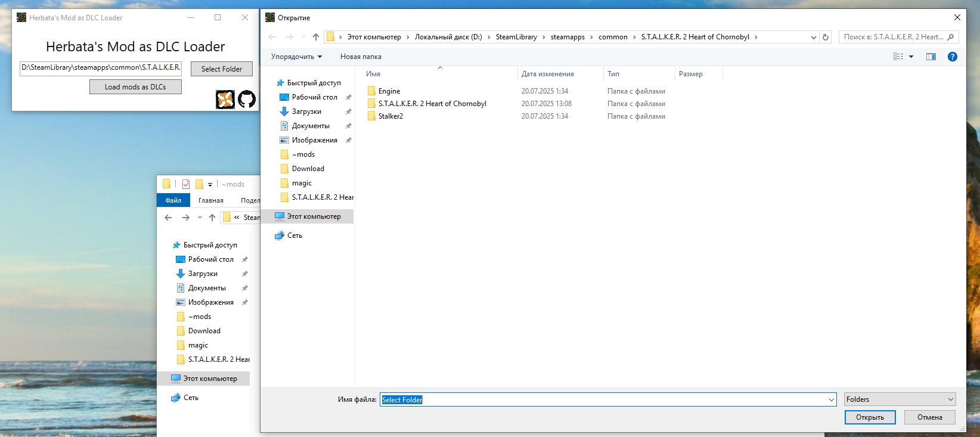Open the view options dropdown arrow

tap(911, 57)
